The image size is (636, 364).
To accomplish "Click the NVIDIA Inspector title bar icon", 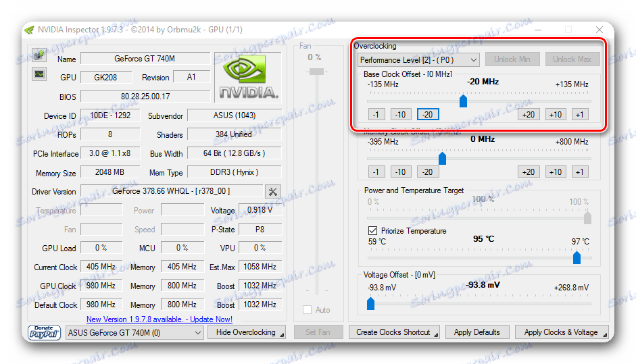I will (29, 30).
